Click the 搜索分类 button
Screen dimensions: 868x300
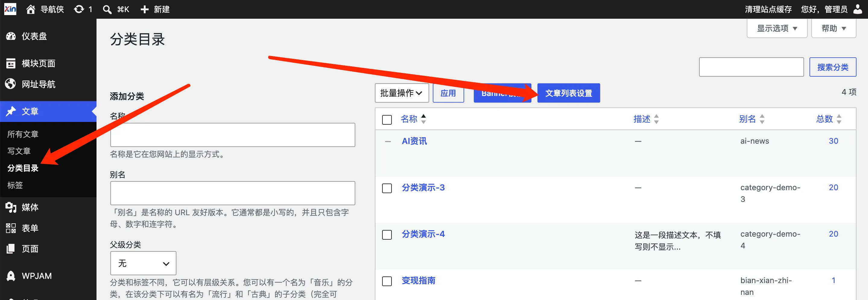click(833, 67)
